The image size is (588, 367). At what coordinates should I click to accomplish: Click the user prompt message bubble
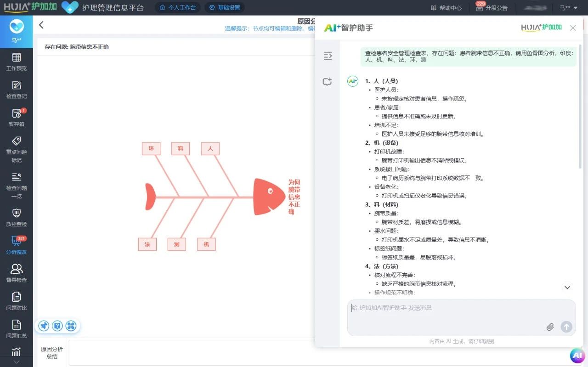click(x=469, y=56)
